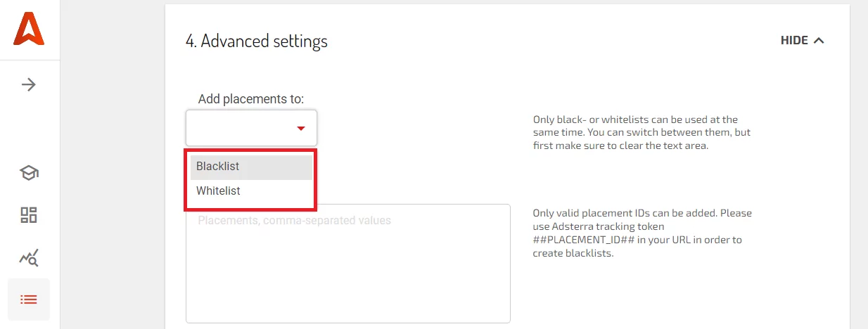Open the dashboard grid icon
The width and height of the screenshot is (868, 329).
click(x=29, y=215)
